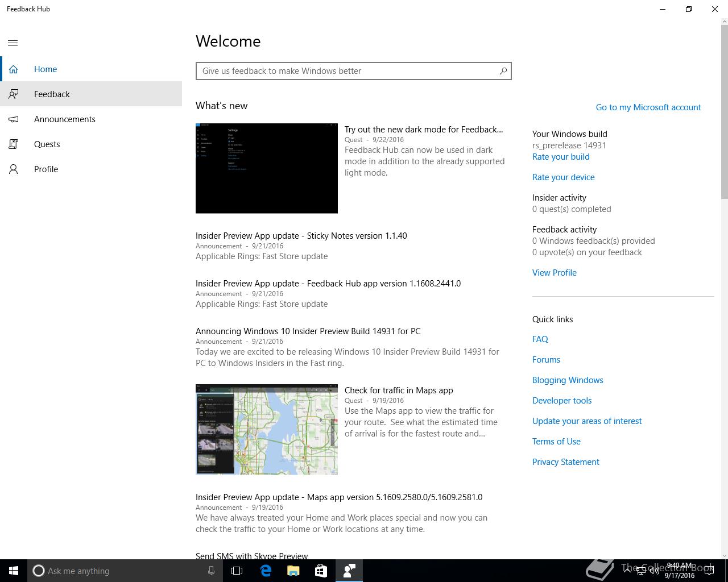Screen dimensions: 728x582
Task: Click the search magnifier icon
Action: pyautogui.click(x=503, y=71)
